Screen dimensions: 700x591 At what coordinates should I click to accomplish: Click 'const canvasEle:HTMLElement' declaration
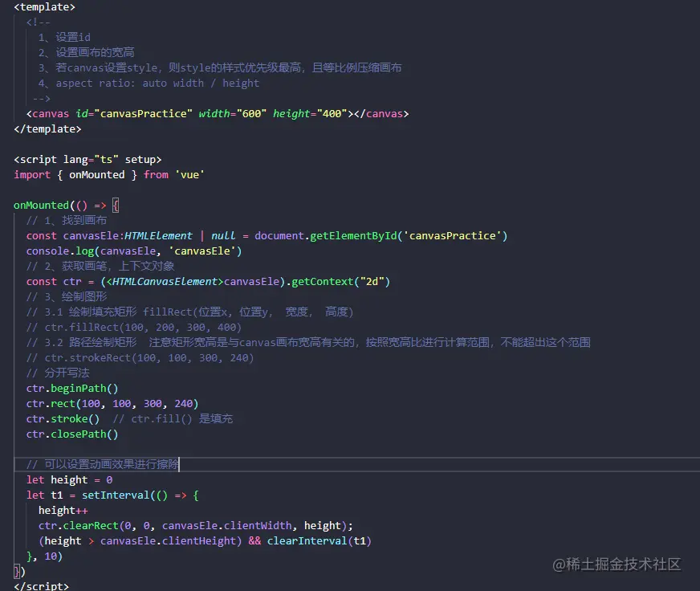coord(109,235)
